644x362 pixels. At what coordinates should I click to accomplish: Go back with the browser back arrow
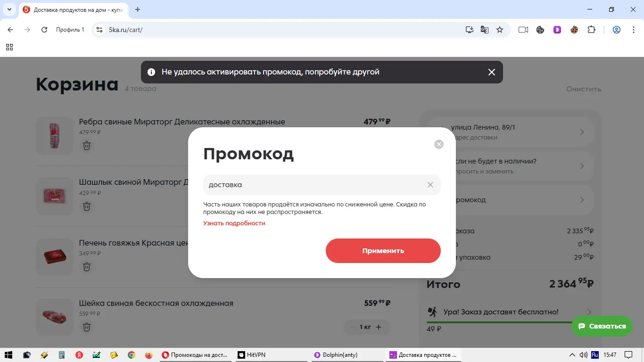tap(10, 30)
